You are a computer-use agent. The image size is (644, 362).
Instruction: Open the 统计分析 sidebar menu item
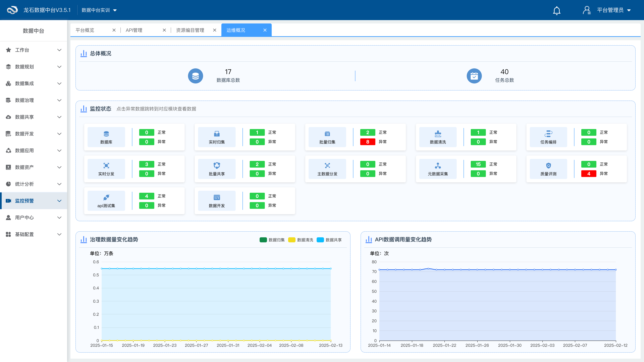[34, 184]
